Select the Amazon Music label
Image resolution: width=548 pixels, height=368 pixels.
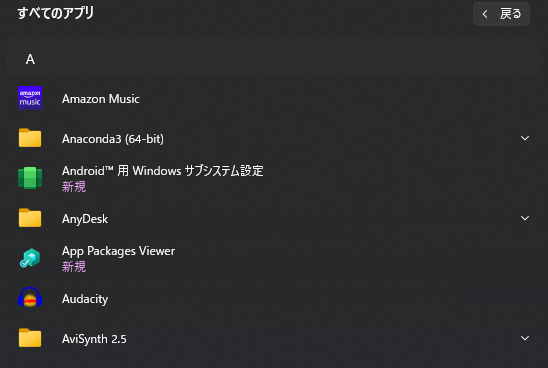click(x=101, y=99)
